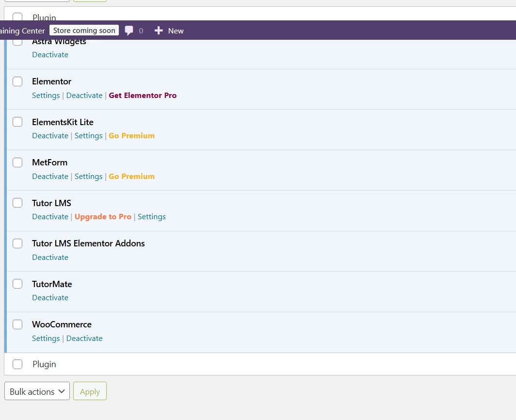This screenshot has height=420, width=516.
Task: Click Upgrade to Pro for Tutor LMS
Action: (103, 217)
